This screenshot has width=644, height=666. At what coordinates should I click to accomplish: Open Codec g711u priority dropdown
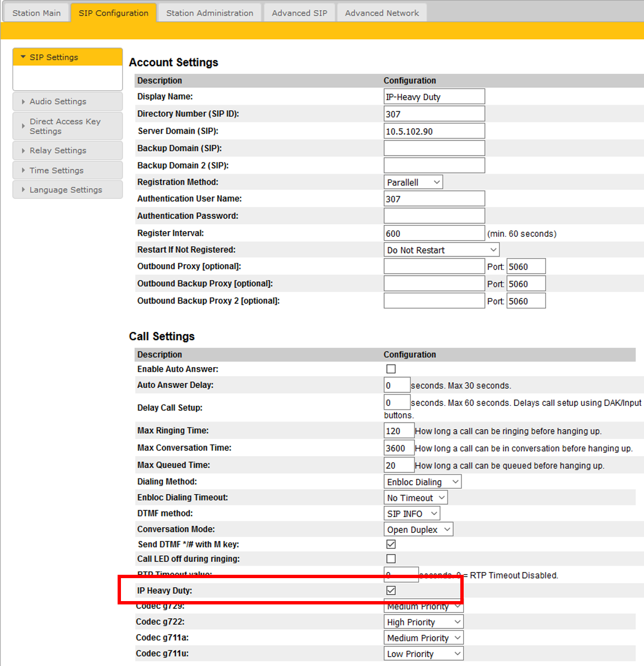pos(423,654)
